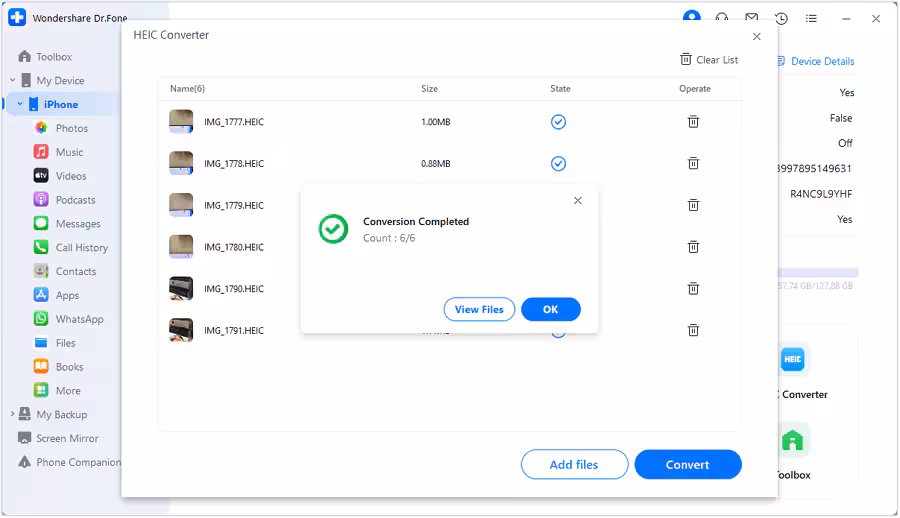This screenshot has width=900, height=518.
Task: Open Photos in the sidebar
Action: click(x=72, y=129)
